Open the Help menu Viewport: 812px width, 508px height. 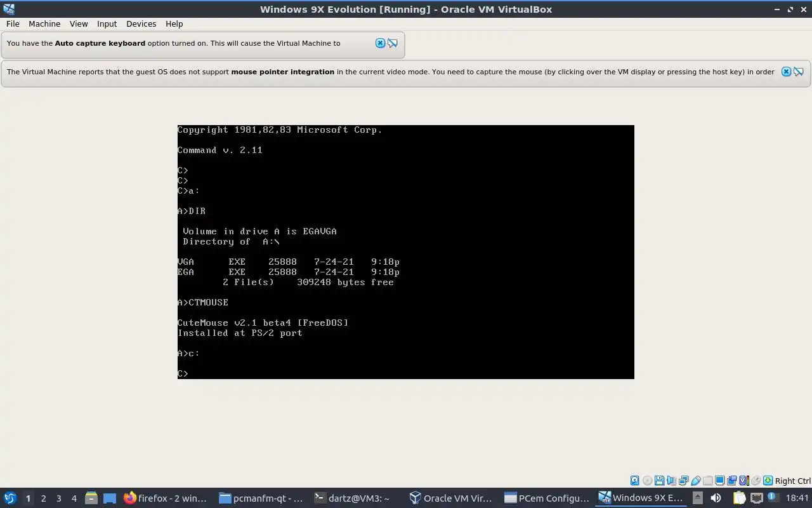(174, 23)
